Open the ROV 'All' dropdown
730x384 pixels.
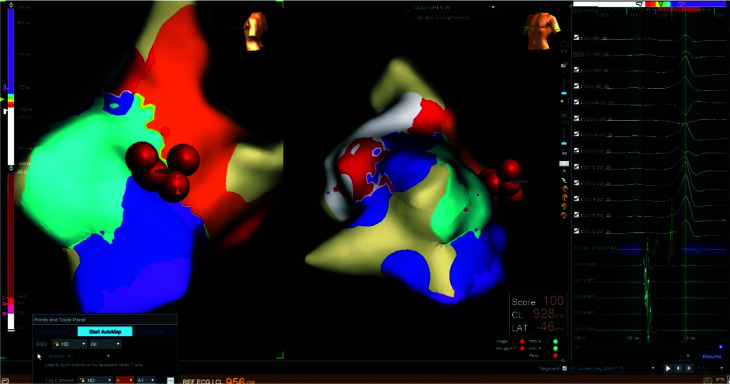pos(105,344)
